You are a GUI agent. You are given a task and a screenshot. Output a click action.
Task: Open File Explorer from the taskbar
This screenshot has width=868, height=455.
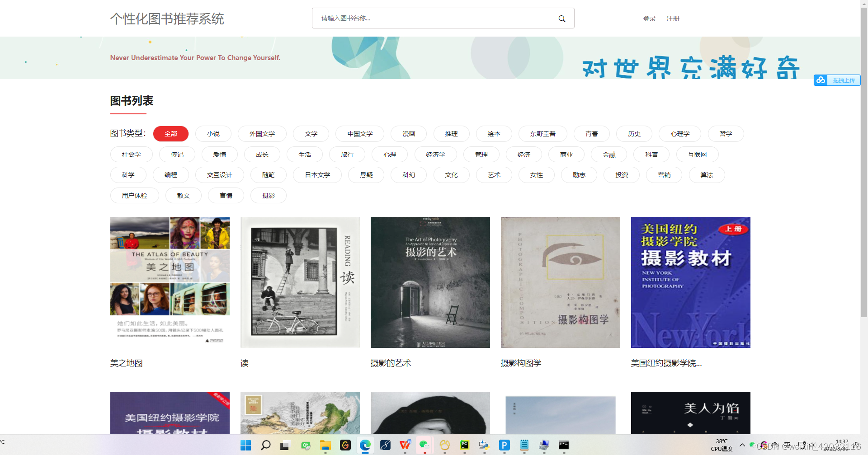pyautogui.click(x=325, y=446)
